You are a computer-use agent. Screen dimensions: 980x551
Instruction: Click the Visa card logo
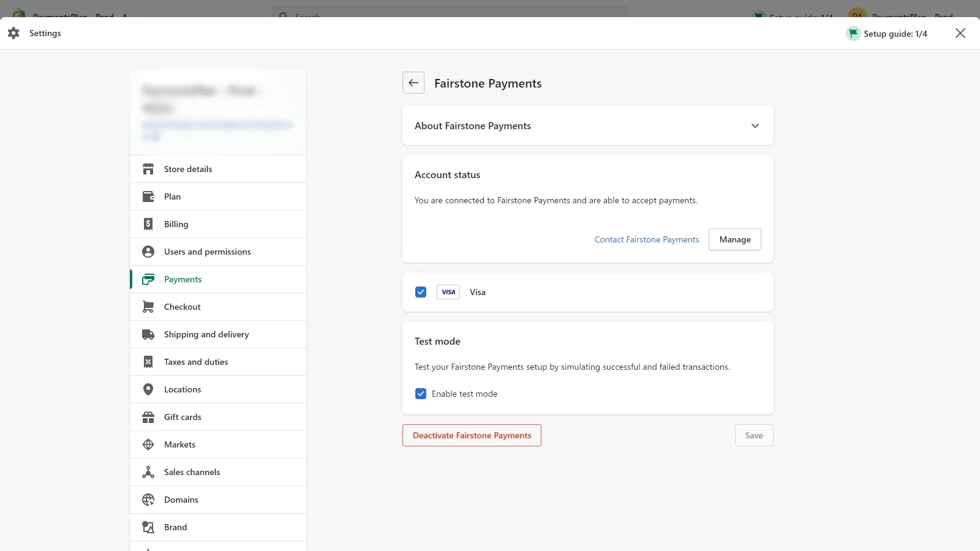point(448,292)
